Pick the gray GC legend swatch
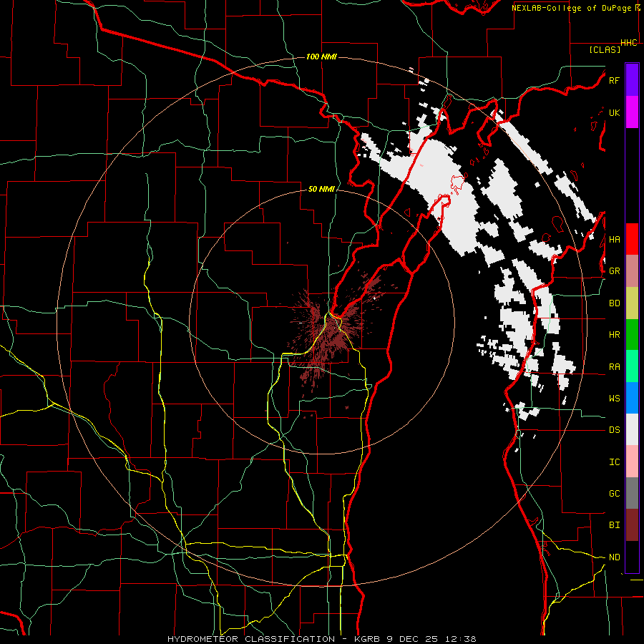The height and width of the screenshot is (644, 644). pos(632,493)
